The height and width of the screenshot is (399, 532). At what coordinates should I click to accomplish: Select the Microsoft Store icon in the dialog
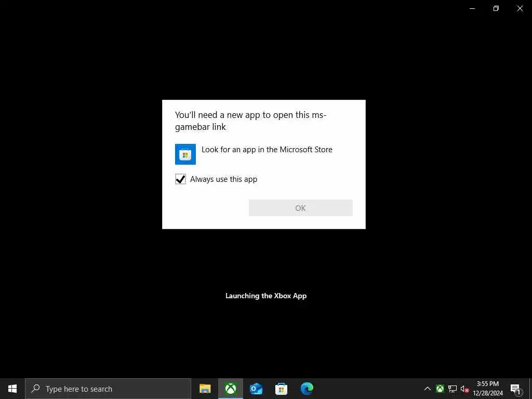(185, 154)
